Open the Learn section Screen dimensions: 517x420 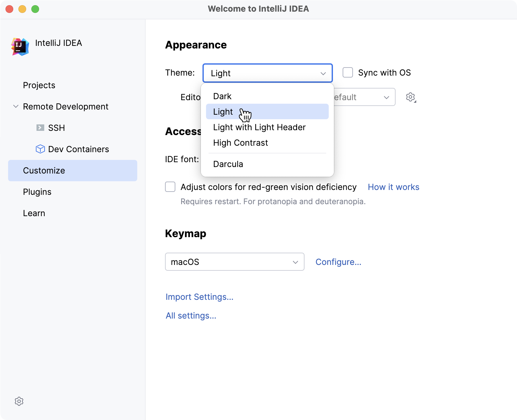click(x=73, y=213)
